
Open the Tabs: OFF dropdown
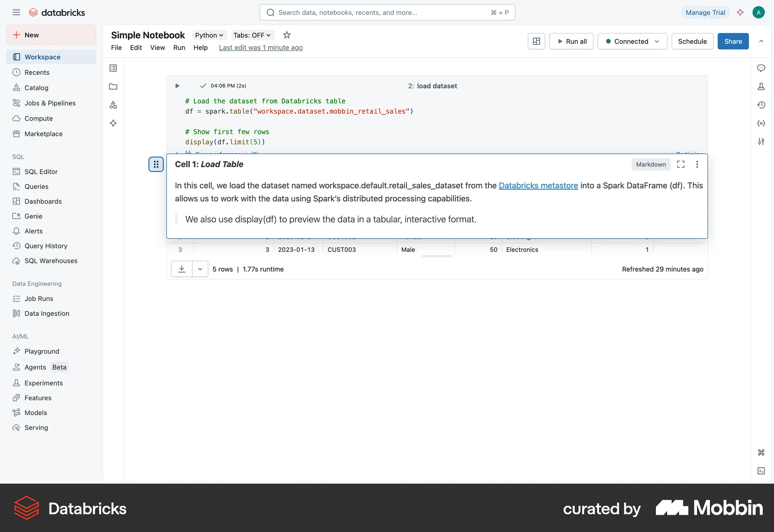(252, 35)
